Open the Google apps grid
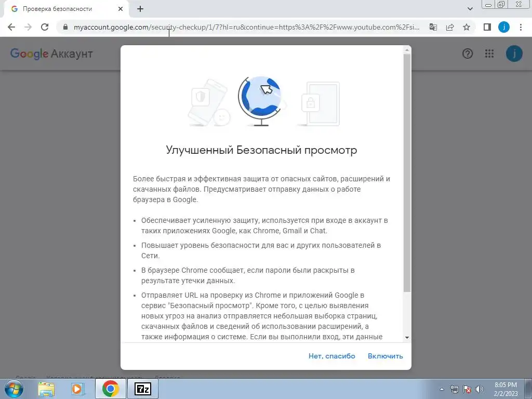The image size is (532, 399). tap(489, 54)
